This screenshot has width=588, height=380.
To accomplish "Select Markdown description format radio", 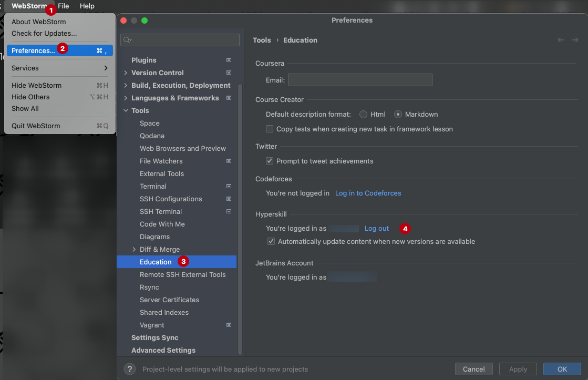I will click(x=398, y=115).
